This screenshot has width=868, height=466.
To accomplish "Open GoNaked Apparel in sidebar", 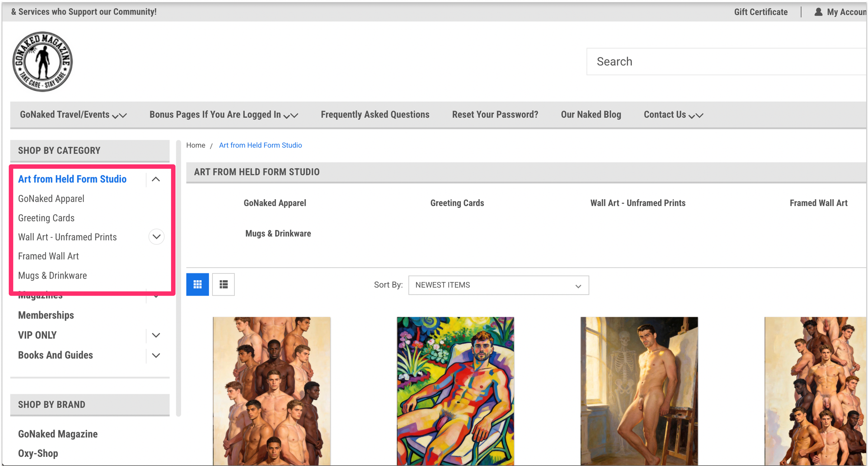I will click(x=51, y=199).
